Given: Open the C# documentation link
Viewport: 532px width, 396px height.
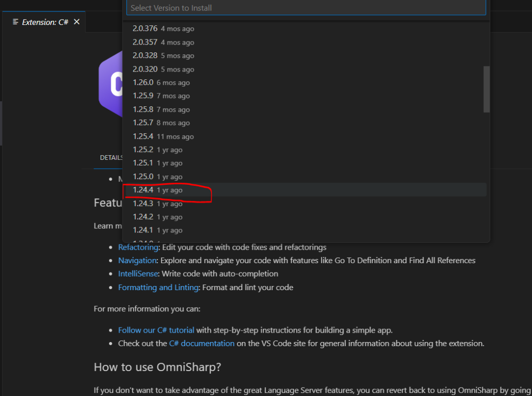Looking at the screenshot, I should point(202,343).
